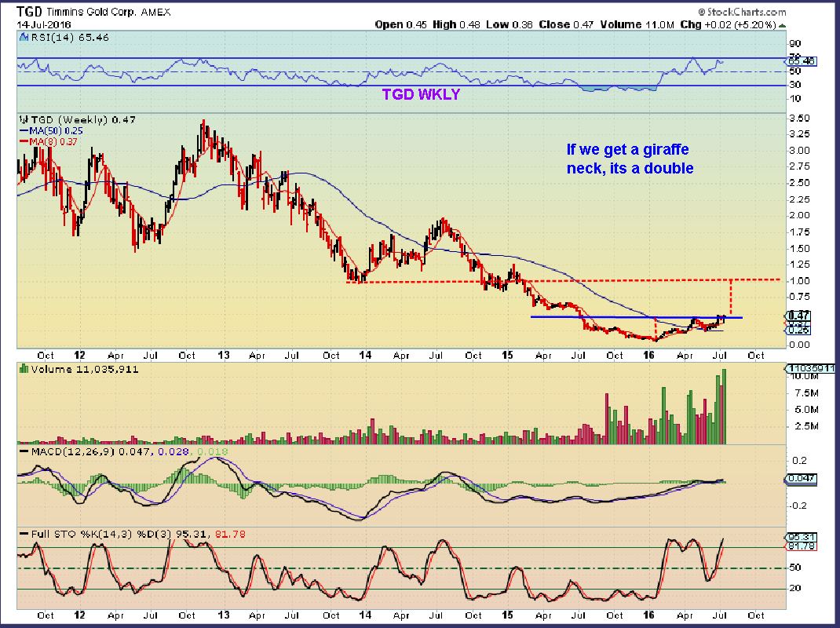This screenshot has height=628, width=840.
Task: Click the High 0.48 value
Action: tap(456, 24)
